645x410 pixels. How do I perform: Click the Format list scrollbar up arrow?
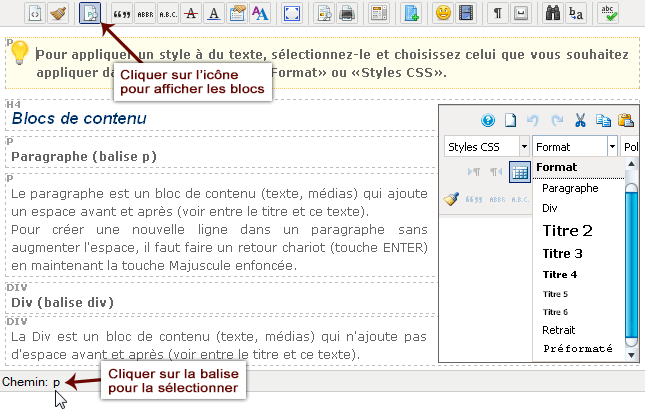click(631, 164)
